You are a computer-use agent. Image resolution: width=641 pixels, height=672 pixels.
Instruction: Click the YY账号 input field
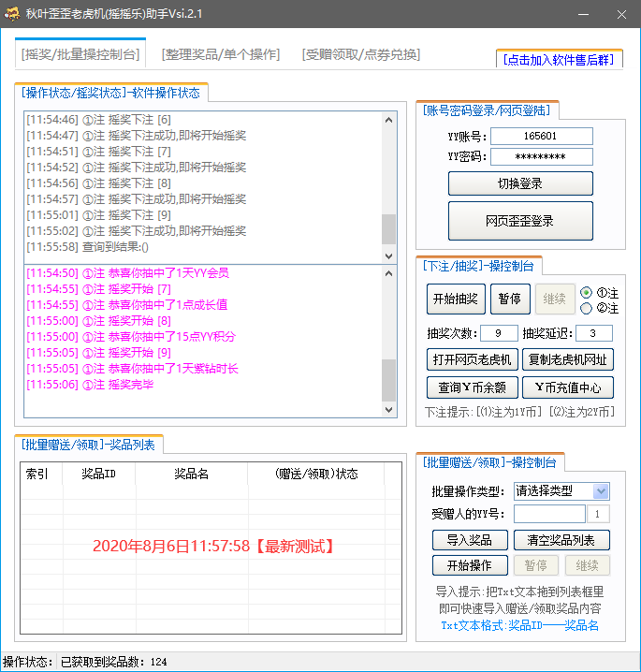coord(541,137)
